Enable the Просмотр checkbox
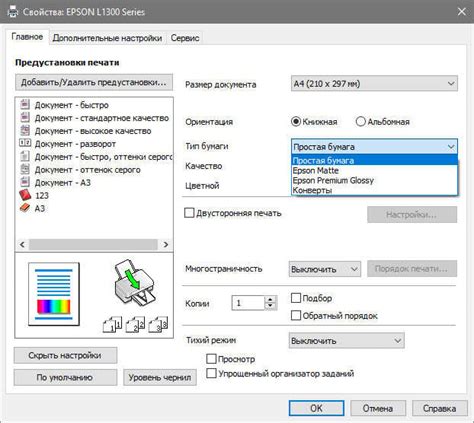 (211, 359)
